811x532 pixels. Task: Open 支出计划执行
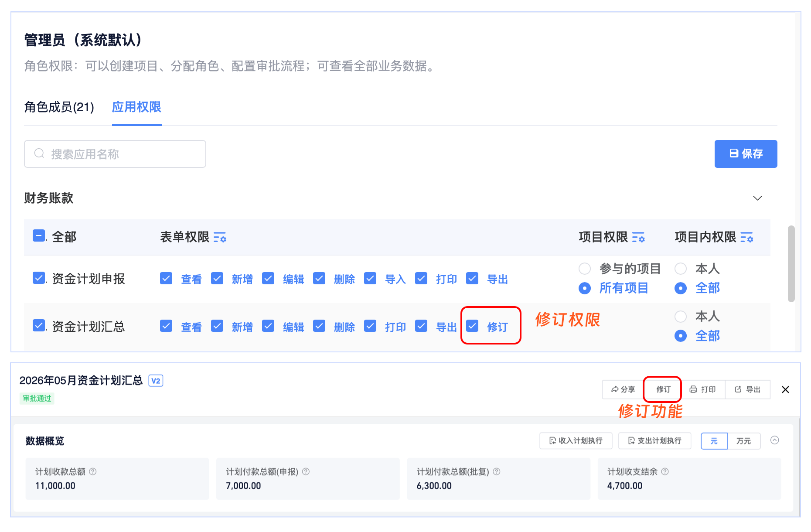point(655,441)
